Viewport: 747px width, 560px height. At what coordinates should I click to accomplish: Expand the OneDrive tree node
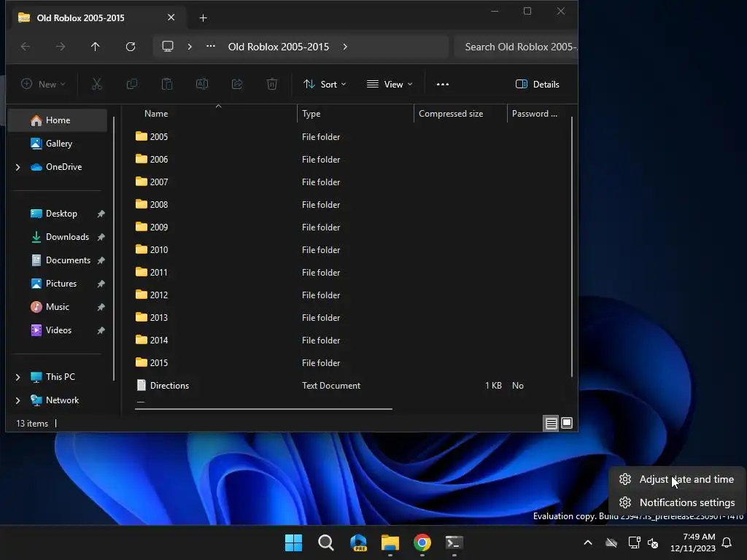pyautogui.click(x=18, y=167)
